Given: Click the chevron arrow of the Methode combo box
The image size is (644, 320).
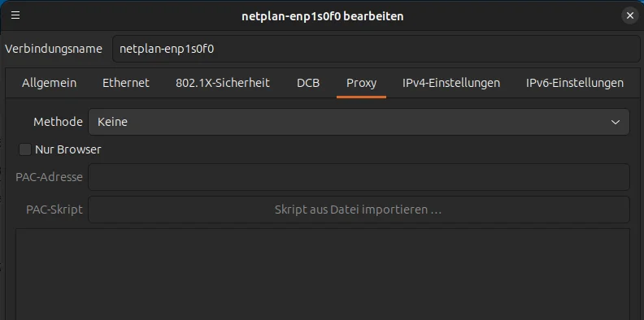Looking at the screenshot, I should (x=616, y=122).
